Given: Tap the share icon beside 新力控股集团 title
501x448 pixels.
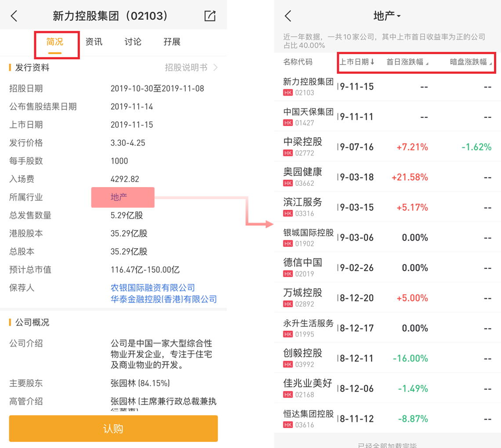Looking at the screenshot, I should [210, 16].
